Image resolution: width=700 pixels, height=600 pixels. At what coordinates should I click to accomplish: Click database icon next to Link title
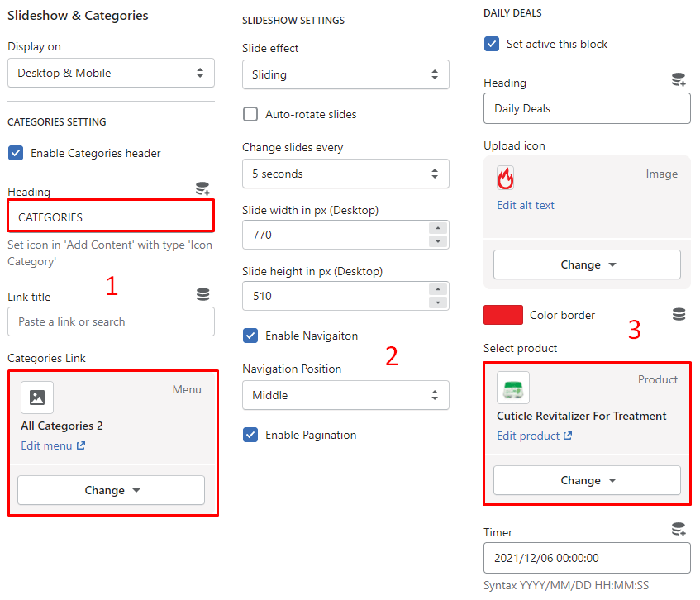pos(202,295)
